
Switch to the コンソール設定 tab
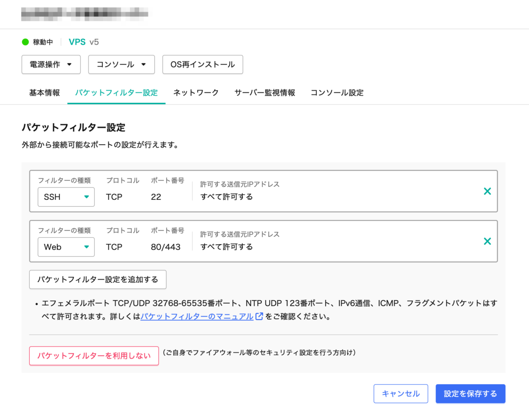[x=337, y=93]
